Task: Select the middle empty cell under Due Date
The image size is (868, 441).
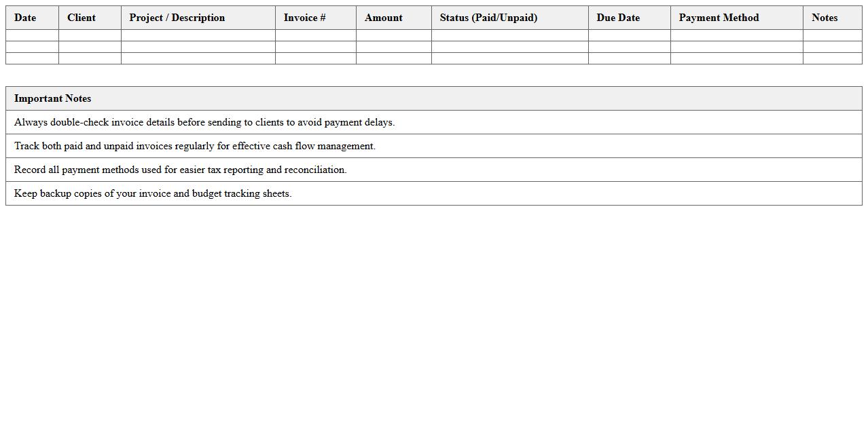Action: [629, 47]
